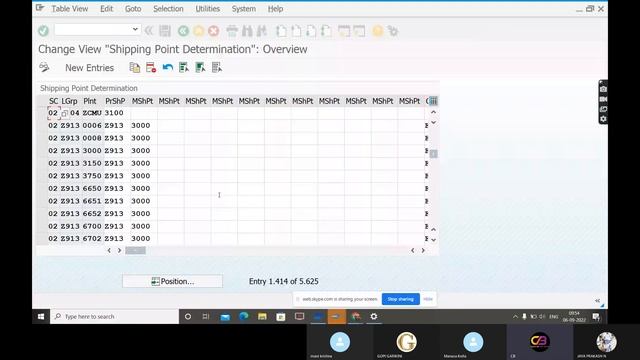Click the Position... button
Image resolution: width=640 pixels, height=360 pixels.
click(x=172, y=281)
